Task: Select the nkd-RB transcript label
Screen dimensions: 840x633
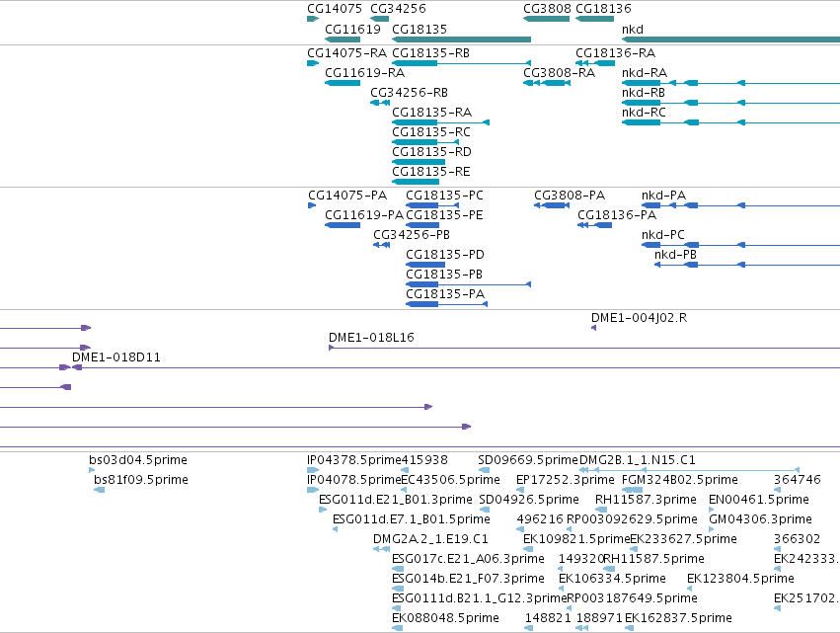Action: pos(644,93)
